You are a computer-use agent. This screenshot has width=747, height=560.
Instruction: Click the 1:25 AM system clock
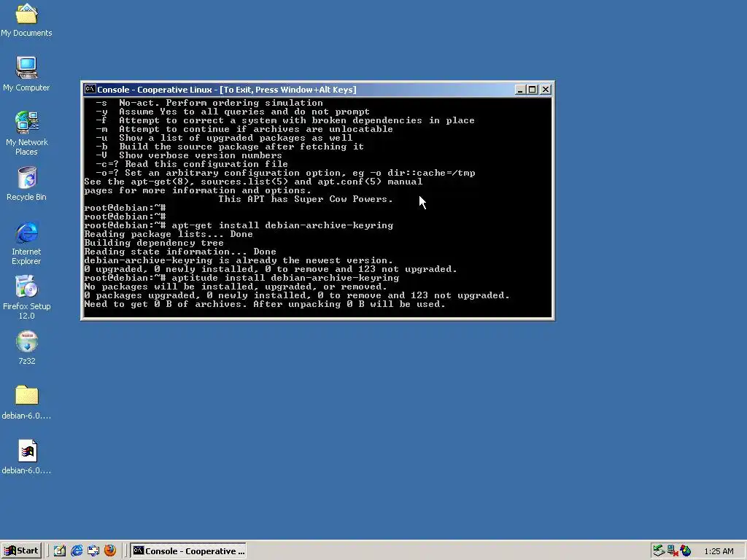[719, 551]
